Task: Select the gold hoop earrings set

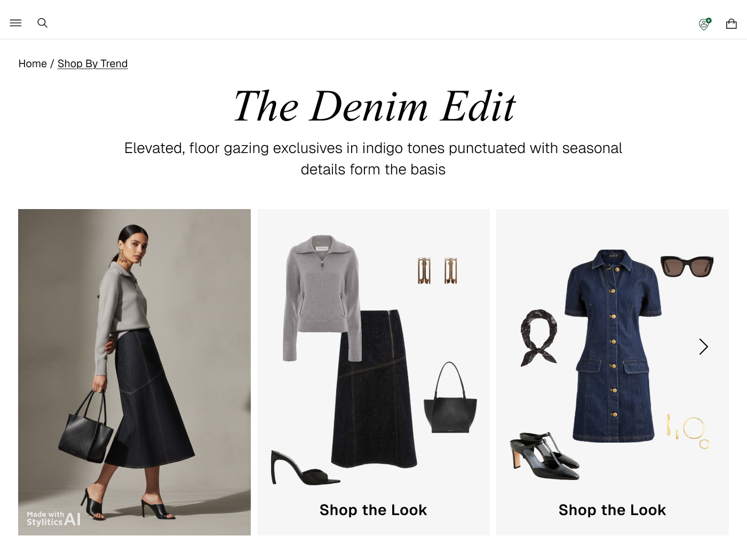Action: [x=688, y=431]
